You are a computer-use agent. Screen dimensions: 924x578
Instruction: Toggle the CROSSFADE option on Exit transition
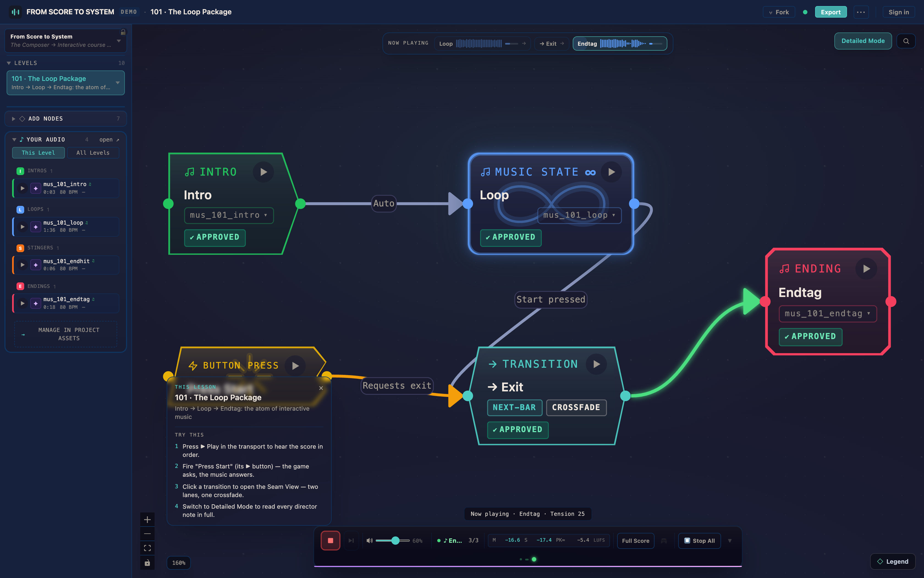576,408
